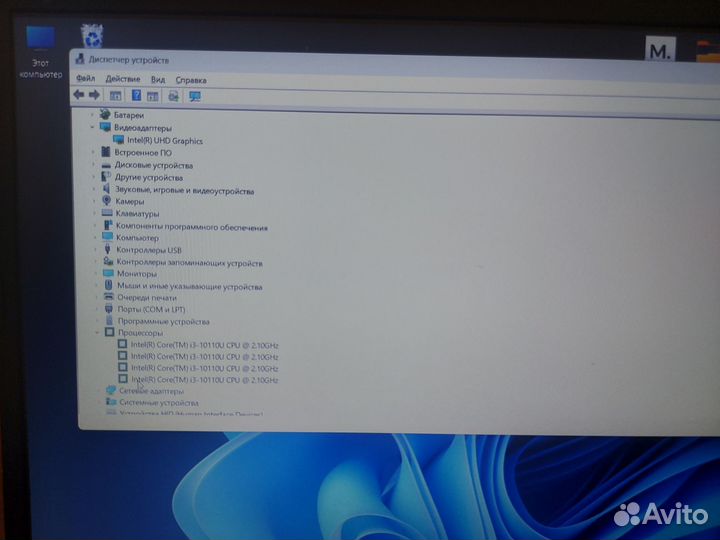Expand the Другие устройства node arrow
Viewport: 720px width, 540px height.
[x=94, y=177]
